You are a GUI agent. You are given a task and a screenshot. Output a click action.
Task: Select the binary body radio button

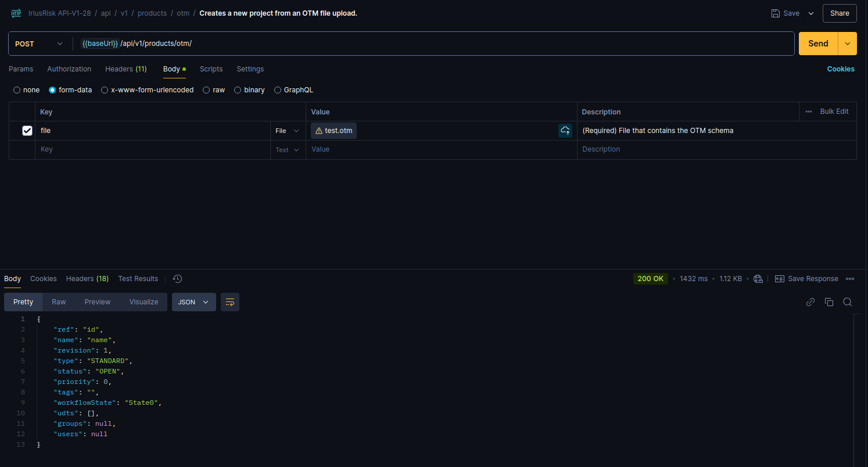[x=238, y=90]
